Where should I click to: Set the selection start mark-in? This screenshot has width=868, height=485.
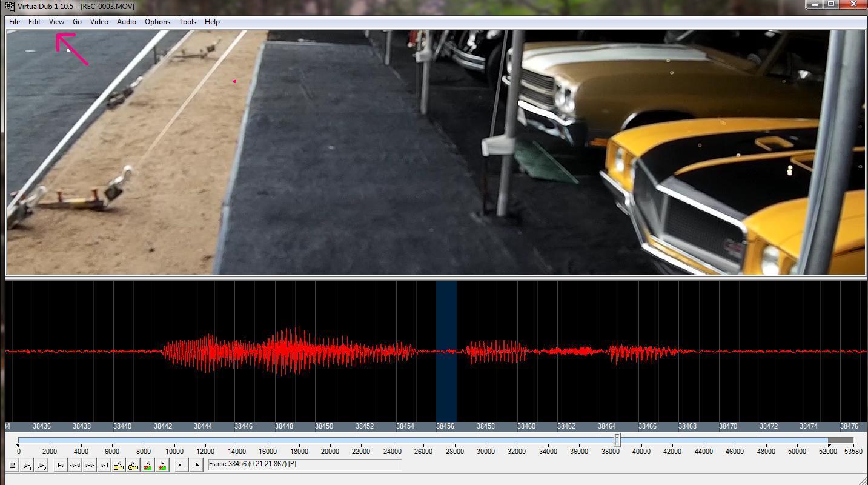[181, 466]
